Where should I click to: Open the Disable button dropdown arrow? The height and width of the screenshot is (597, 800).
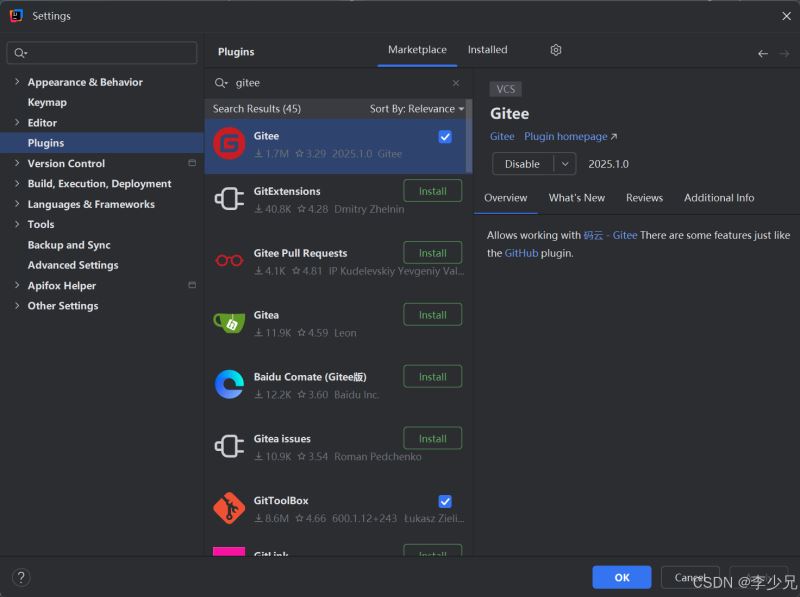(565, 164)
